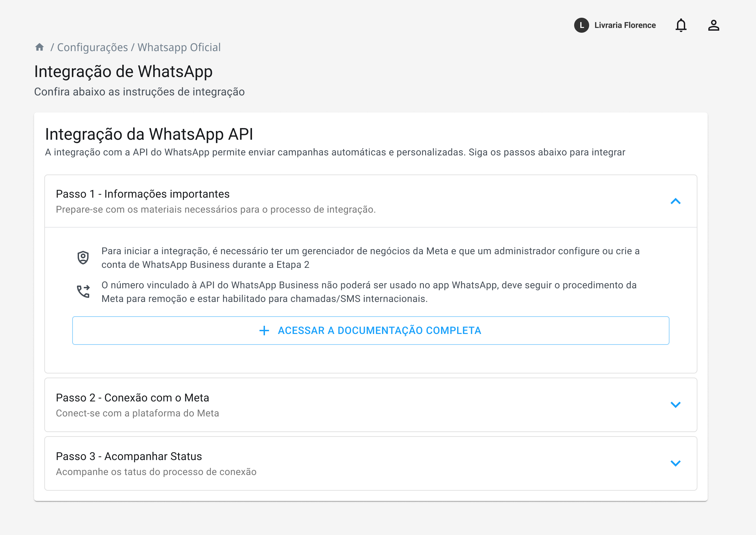Click the phone call-forward icon
Screen dimensions: 756x535
(x=83, y=292)
